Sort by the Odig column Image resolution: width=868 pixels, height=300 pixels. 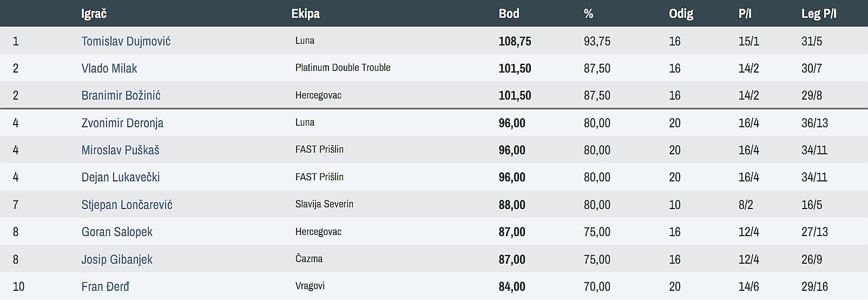681,14
